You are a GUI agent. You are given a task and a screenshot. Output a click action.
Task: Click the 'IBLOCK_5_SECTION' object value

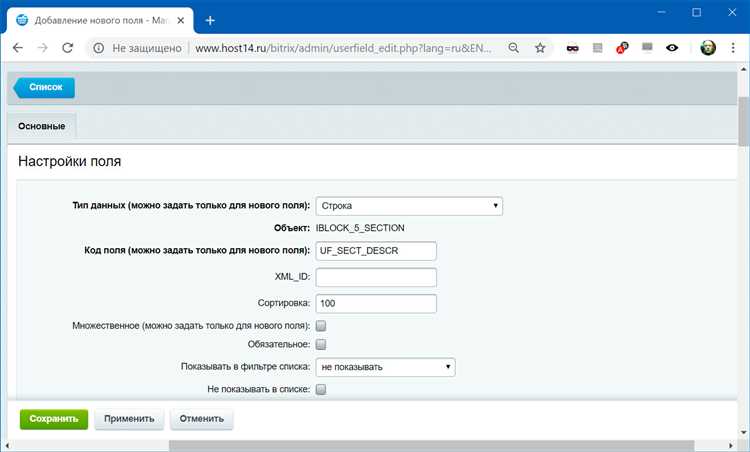click(360, 228)
